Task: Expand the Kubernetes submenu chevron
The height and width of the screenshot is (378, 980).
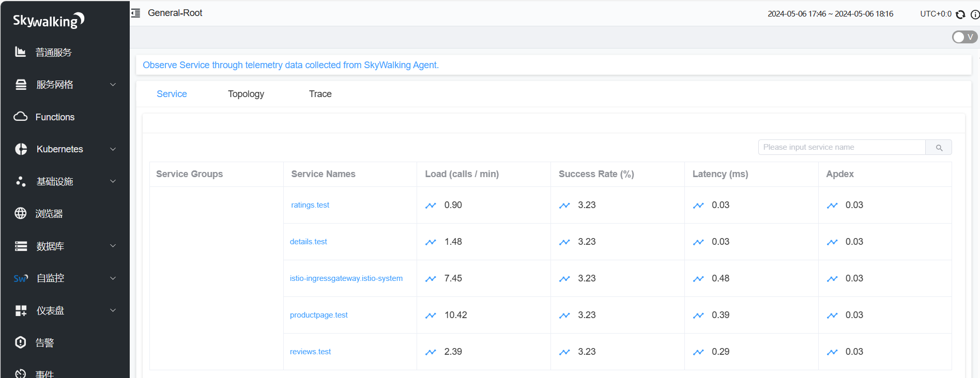Action: 113,149
